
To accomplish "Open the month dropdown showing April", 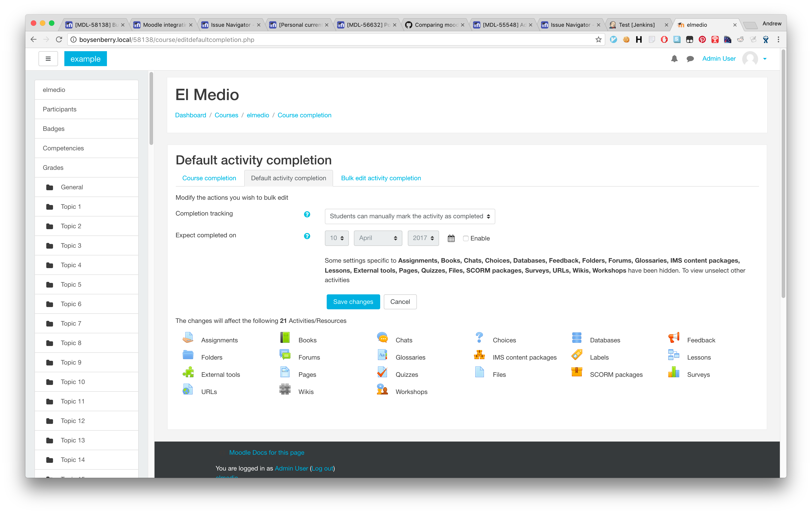I will pos(378,238).
